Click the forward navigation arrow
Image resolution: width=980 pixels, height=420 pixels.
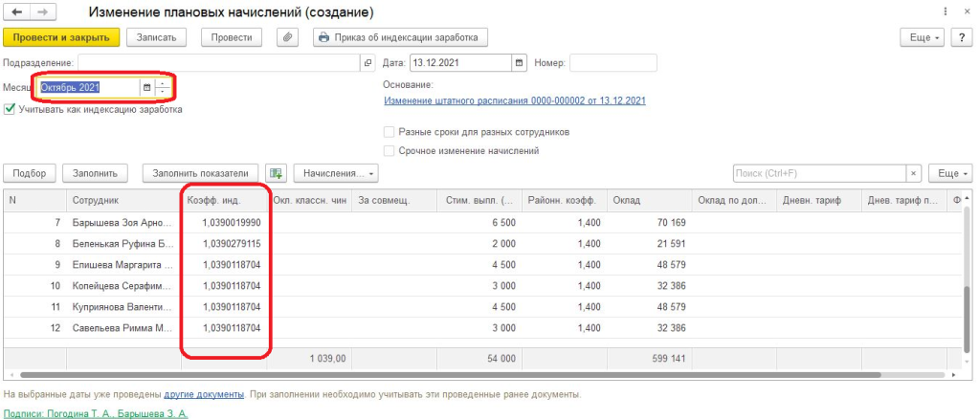pos(41,13)
